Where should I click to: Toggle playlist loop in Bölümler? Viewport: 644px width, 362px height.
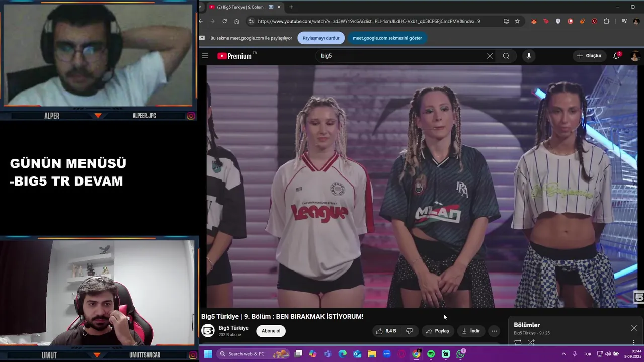(518, 342)
